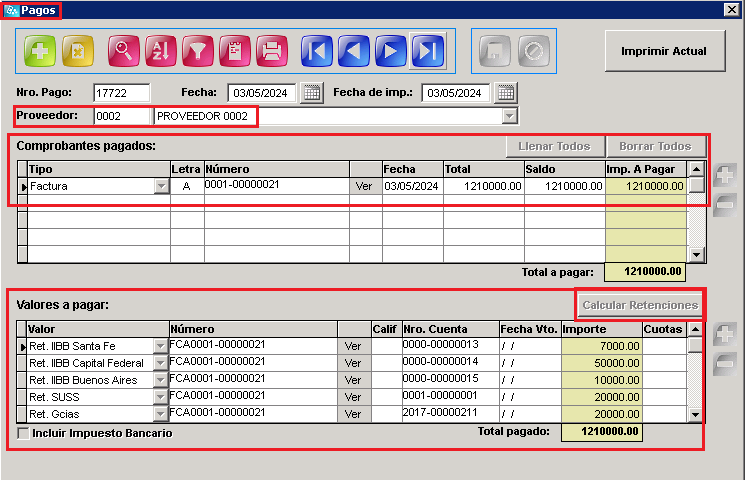Click the yellow edit document icon
The height and width of the screenshot is (480, 745).
pyautogui.click(x=77, y=51)
